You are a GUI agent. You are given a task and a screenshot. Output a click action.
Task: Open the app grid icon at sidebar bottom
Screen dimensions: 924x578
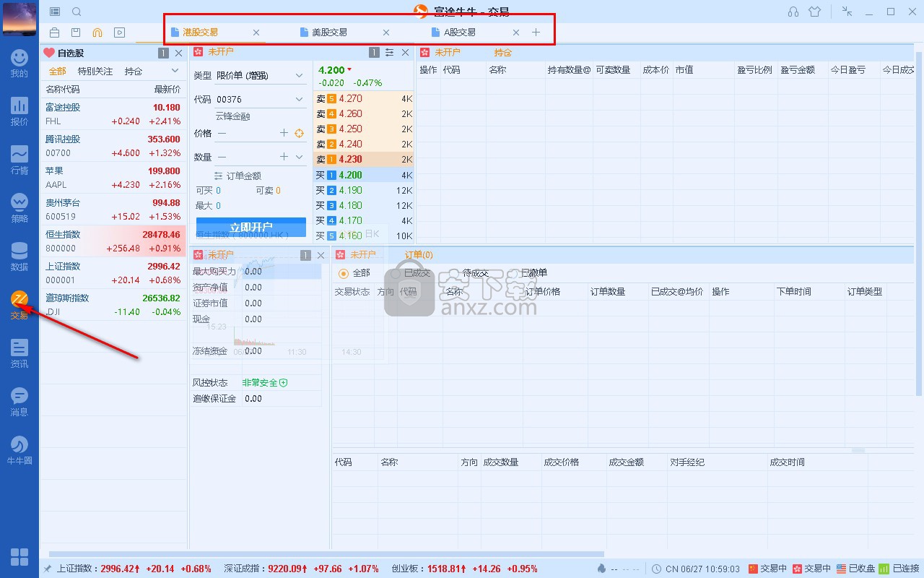19,556
